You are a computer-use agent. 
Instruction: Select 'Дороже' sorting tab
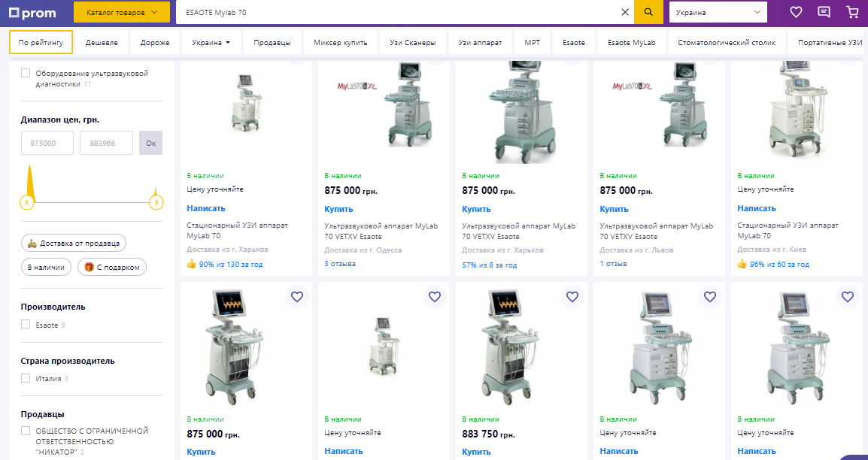pyautogui.click(x=155, y=43)
